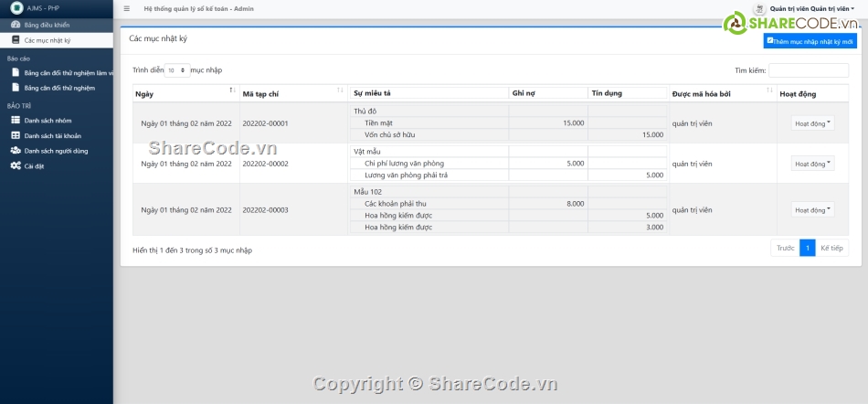Click the Bảng điều khiển dashboard icon

pos(16,26)
